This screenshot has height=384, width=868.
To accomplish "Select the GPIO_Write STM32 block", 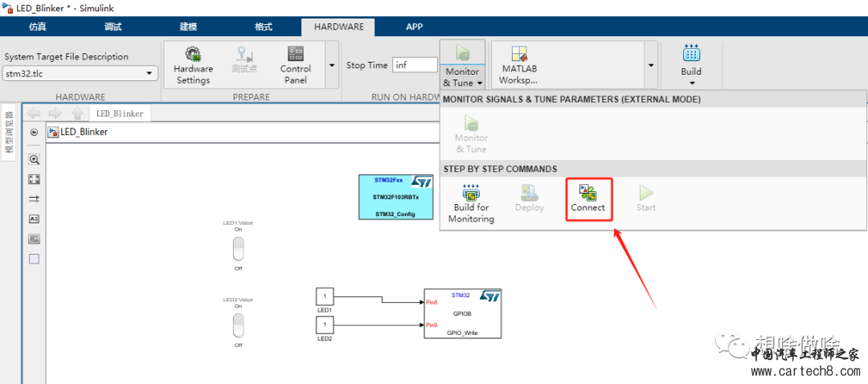I will 462,313.
